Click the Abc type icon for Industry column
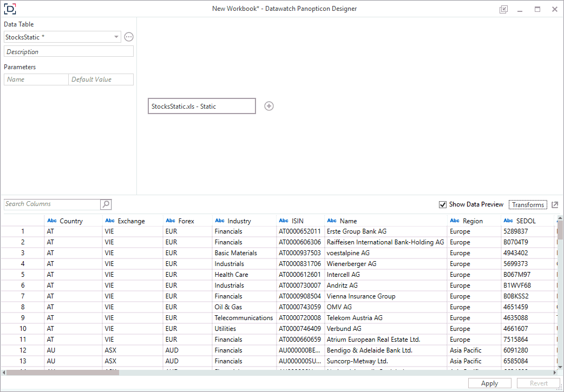Image resolution: width=564 pixels, height=392 pixels. pyautogui.click(x=220, y=221)
